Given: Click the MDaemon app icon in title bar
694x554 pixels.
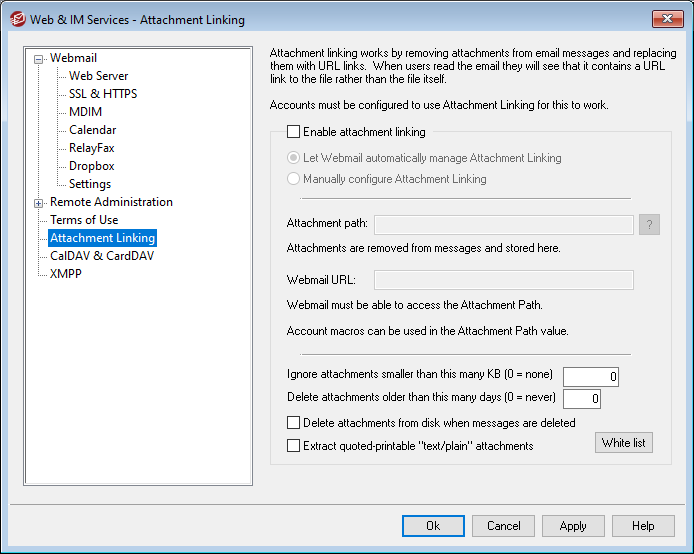Looking at the screenshot, I should (18, 19).
